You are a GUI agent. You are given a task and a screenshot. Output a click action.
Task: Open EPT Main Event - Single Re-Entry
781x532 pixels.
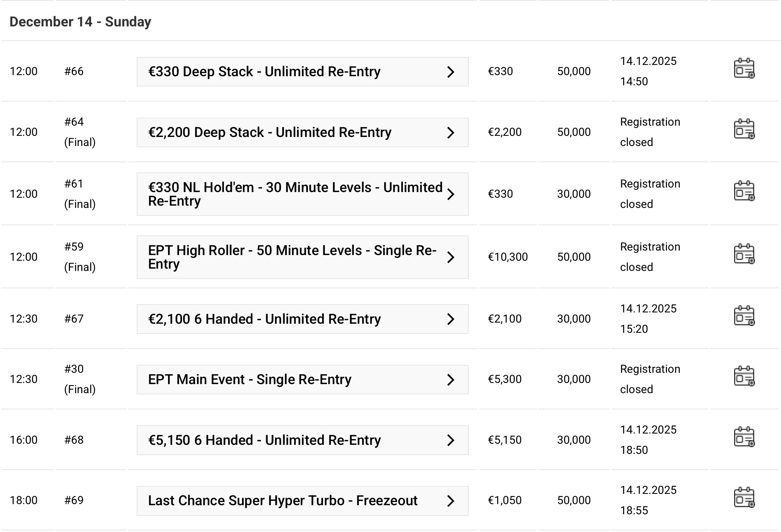click(250, 380)
